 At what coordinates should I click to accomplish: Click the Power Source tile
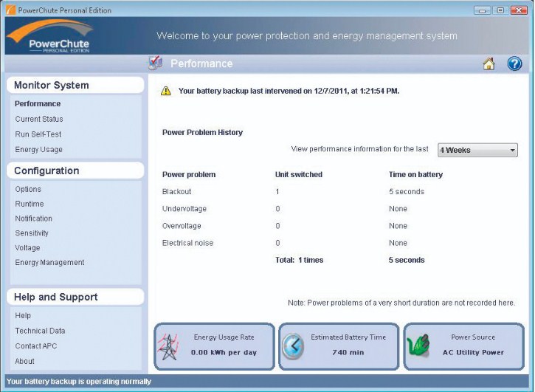tap(463, 346)
